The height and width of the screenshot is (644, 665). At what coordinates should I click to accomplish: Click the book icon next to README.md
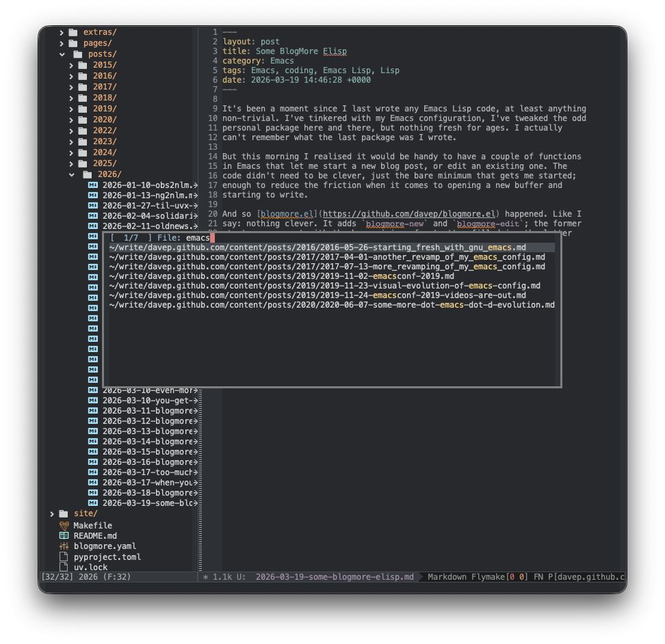point(64,535)
